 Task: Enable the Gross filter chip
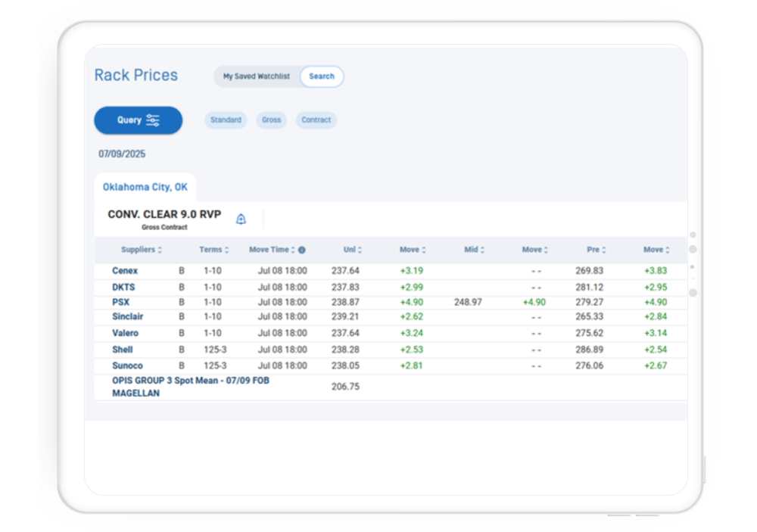click(x=271, y=120)
